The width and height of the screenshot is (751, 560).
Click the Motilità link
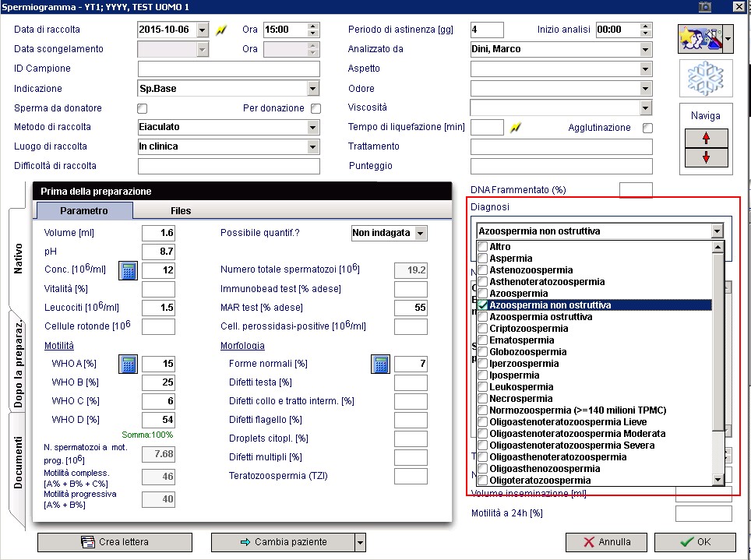pyautogui.click(x=59, y=346)
